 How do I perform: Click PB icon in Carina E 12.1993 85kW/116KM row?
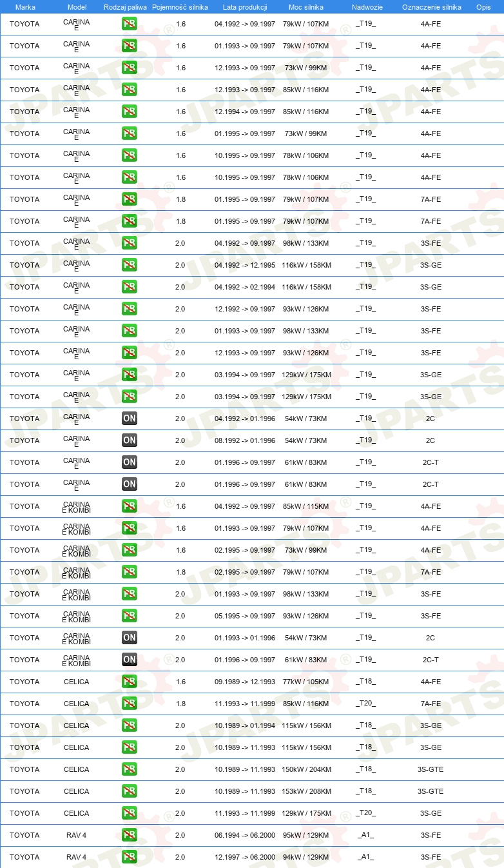[x=129, y=90]
